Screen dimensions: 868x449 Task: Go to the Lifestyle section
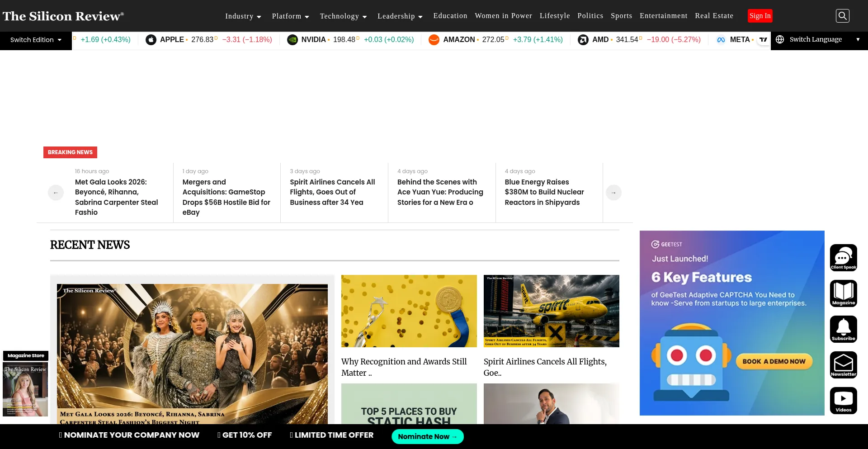(555, 16)
